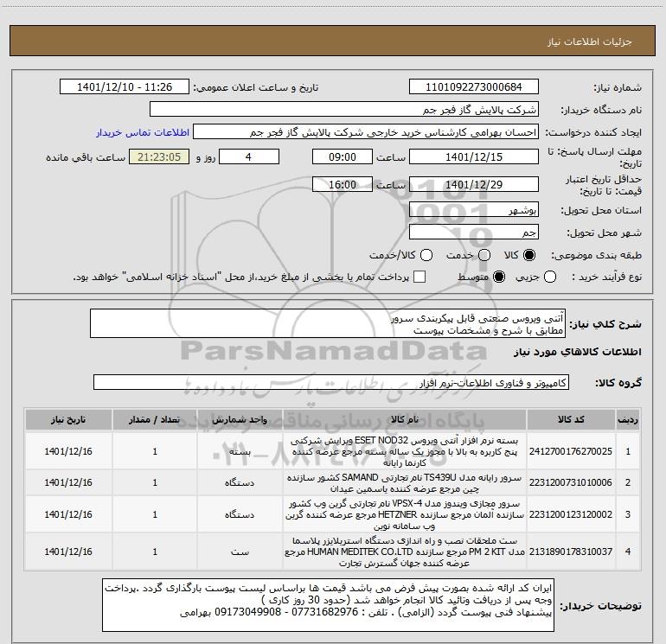666x644 pixels.
Task: Click the نام کالا column header
Action: [405, 420]
